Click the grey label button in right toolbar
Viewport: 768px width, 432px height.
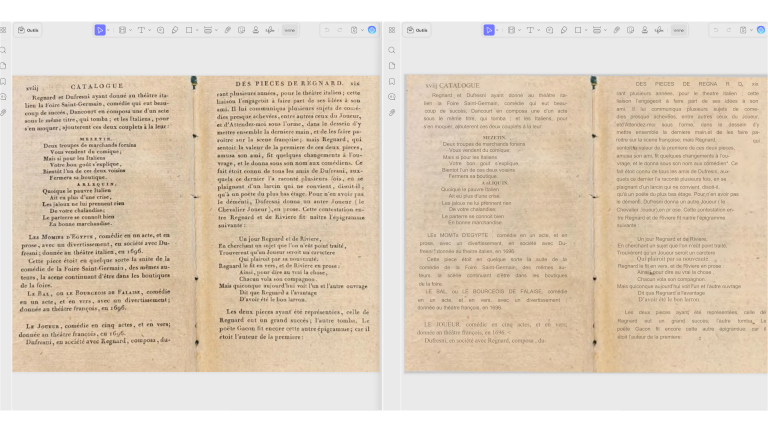click(678, 30)
